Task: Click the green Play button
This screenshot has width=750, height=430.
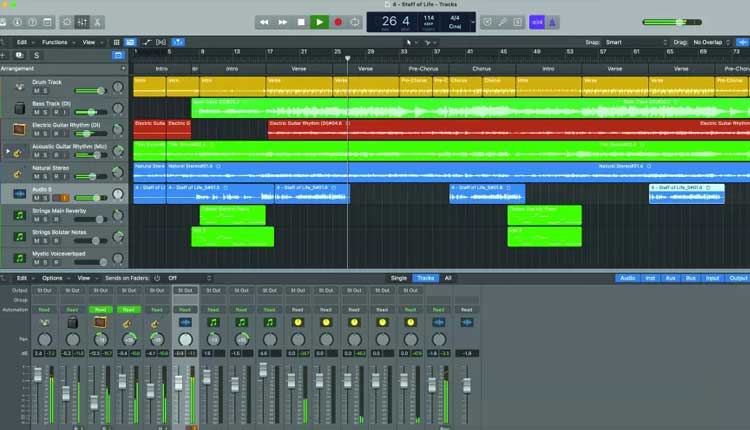Action: (x=319, y=21)
